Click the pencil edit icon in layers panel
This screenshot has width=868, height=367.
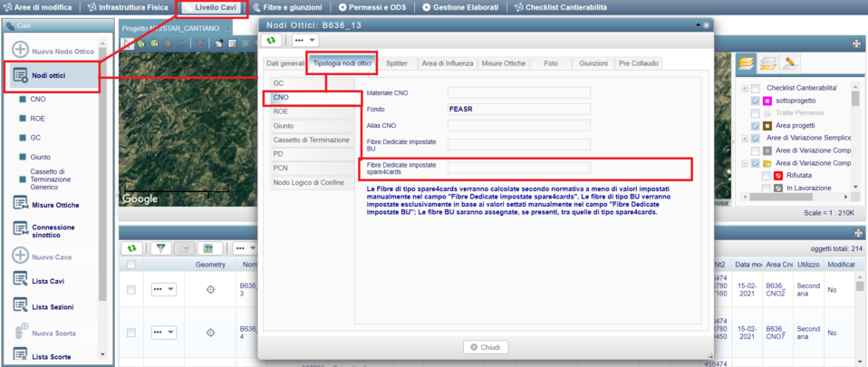791,63
